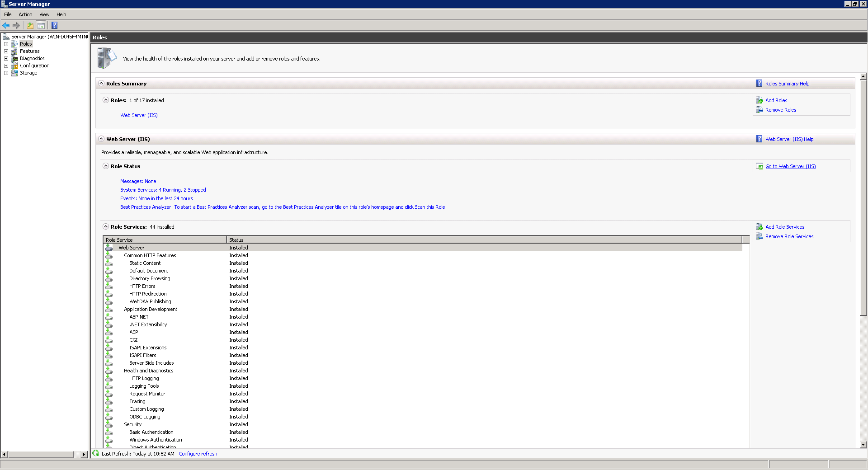Click the main pane vertical scrollbar thumb

pyautogui.click(x=863, y=197)
